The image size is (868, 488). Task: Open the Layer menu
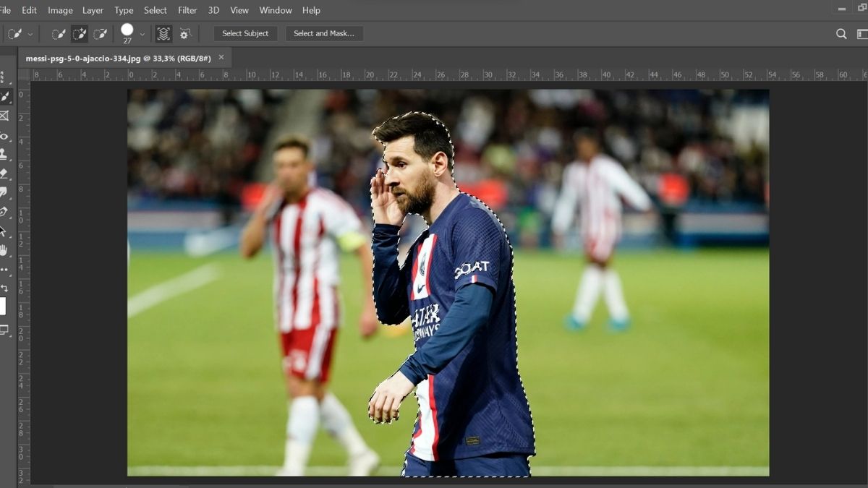click(x=93, y=10)
